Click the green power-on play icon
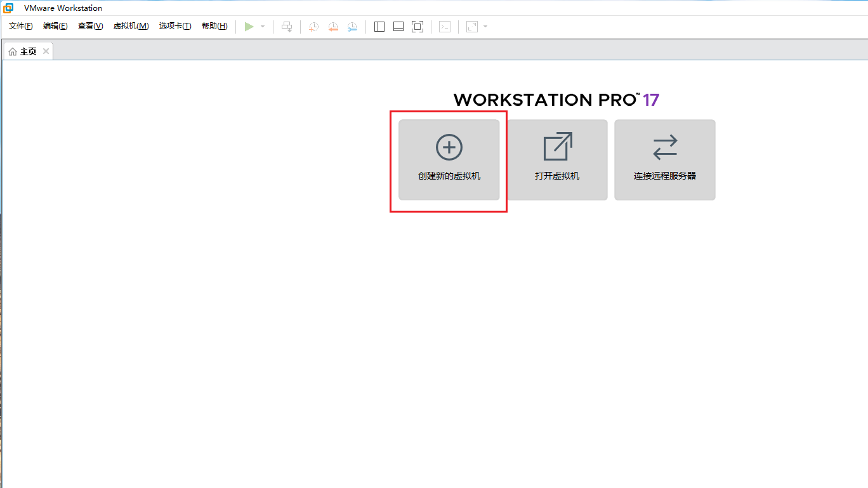Screen dimensions: 868x488 pos(249,27)
